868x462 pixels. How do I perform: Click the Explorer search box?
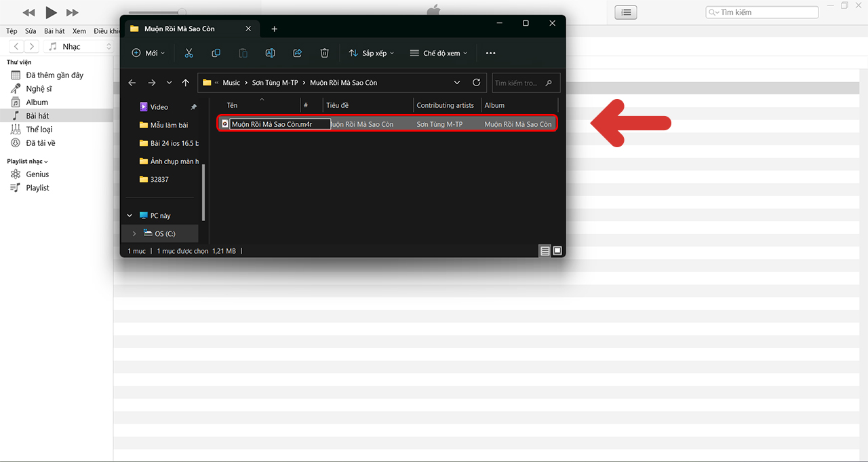tap(526, 83)
